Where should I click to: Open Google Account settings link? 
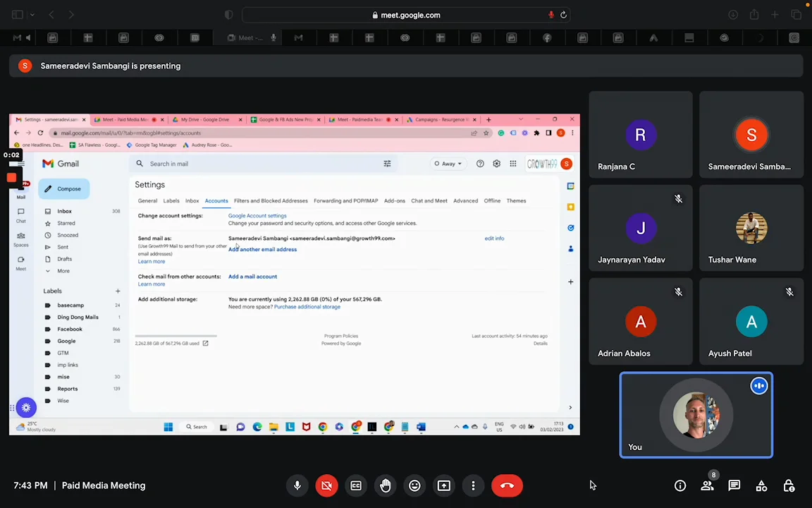pos(257,216)
